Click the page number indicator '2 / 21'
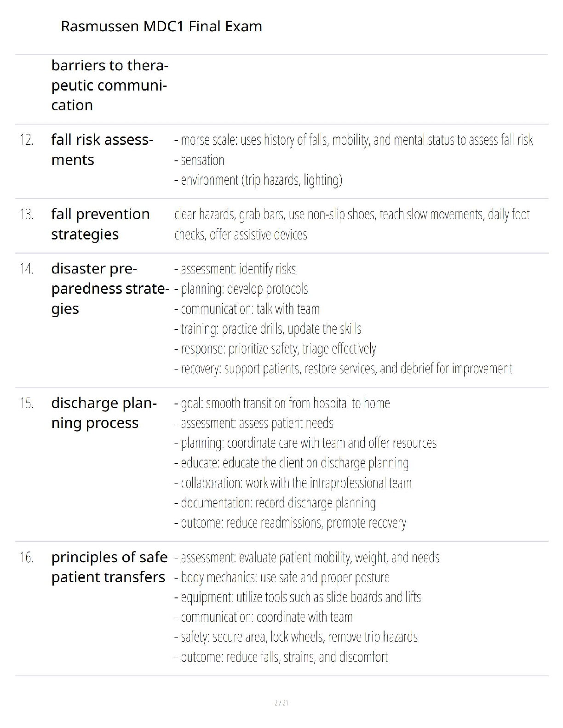The height and width of the screenshot is (728, 563). point(281,703)
